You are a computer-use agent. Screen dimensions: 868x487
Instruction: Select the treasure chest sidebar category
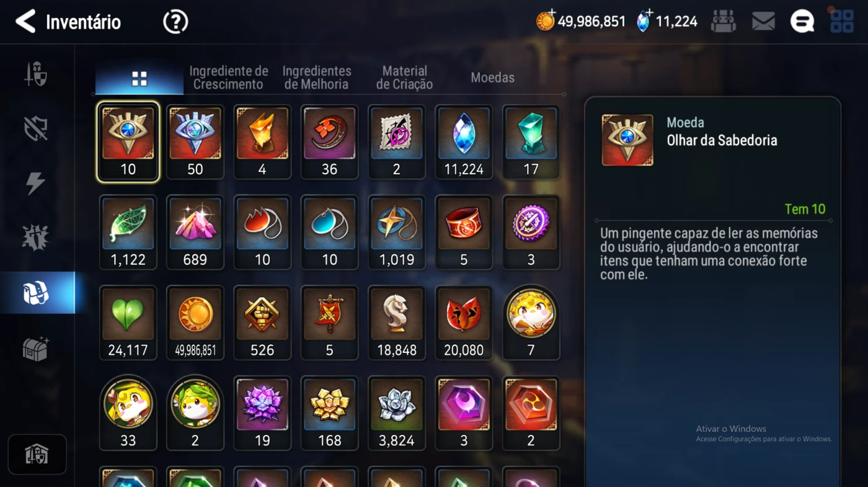pos(36,349)
